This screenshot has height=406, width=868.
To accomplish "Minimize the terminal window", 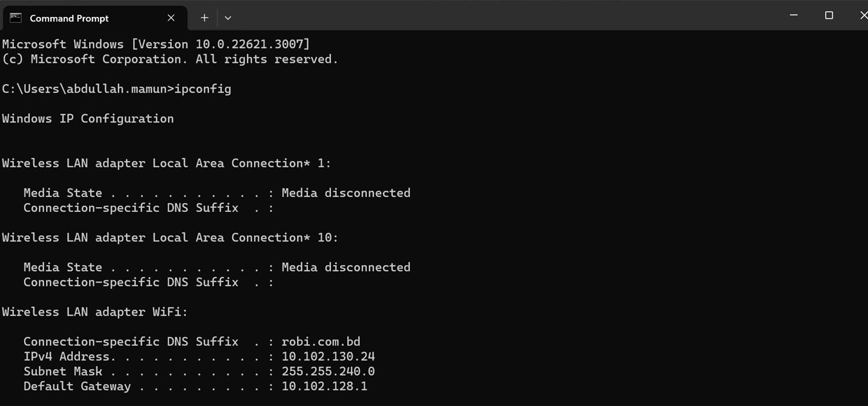I will (x=794, y=16).
